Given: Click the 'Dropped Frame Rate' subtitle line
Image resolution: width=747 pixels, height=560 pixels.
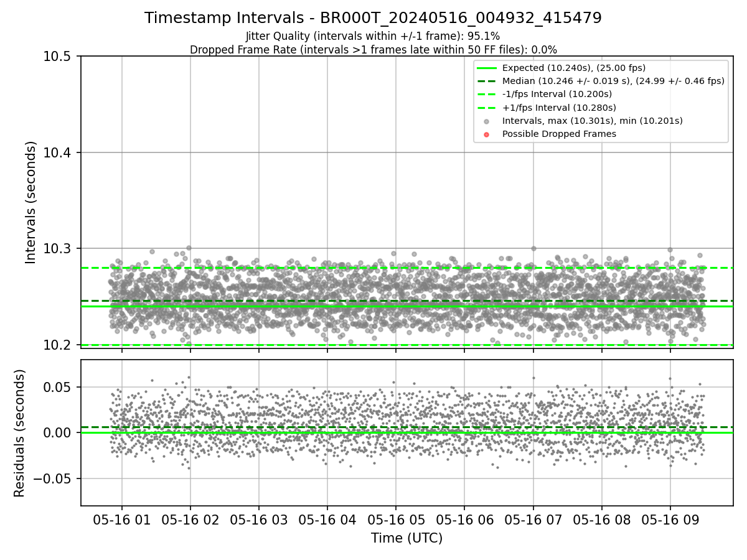Looking at the screenshot, I should tap(373, 50).
